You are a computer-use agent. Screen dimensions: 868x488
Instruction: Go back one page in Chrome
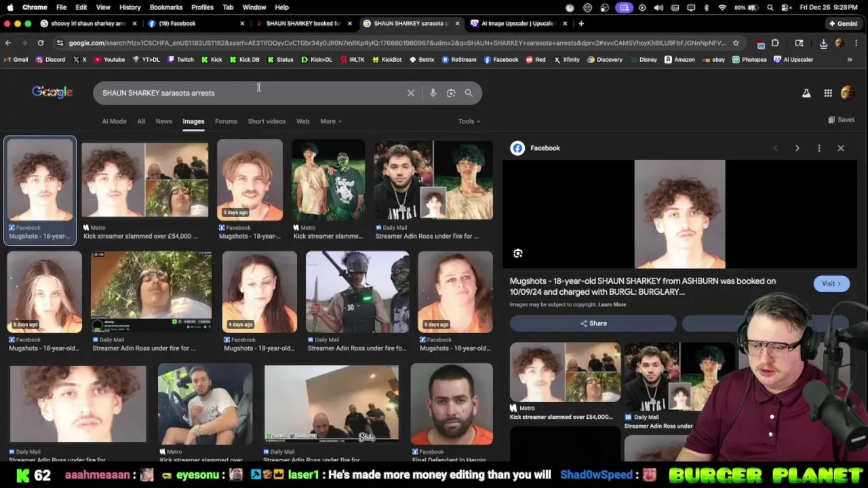pos(8,43)
